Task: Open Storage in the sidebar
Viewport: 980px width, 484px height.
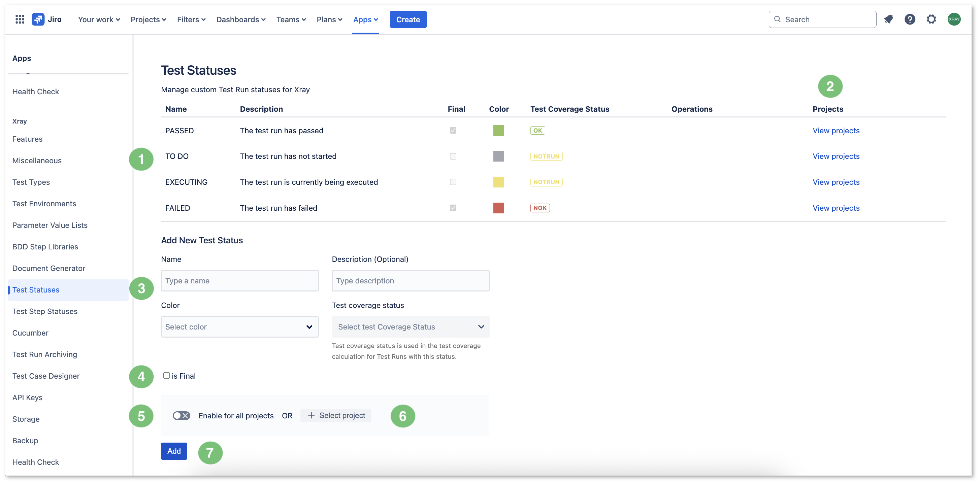Action: coord(26,419)
